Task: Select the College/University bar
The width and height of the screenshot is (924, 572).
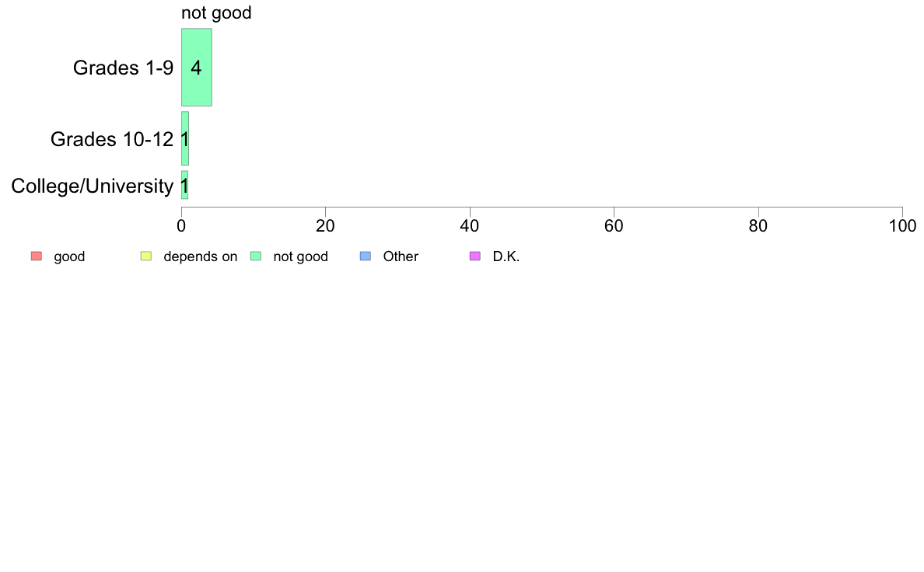Action: click(185, 185)
